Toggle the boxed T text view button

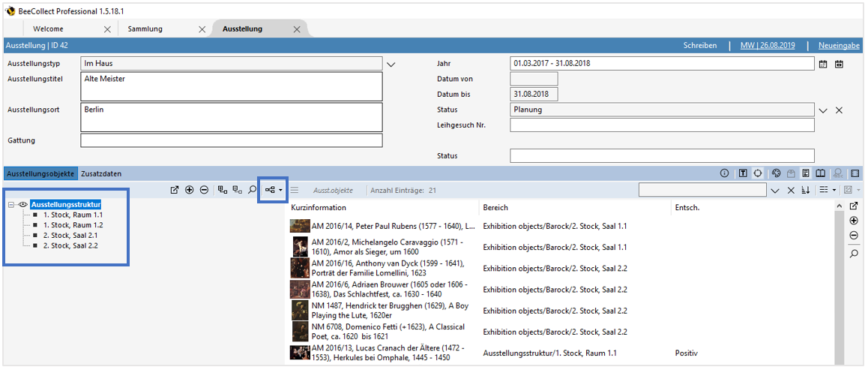pos(743,173)
